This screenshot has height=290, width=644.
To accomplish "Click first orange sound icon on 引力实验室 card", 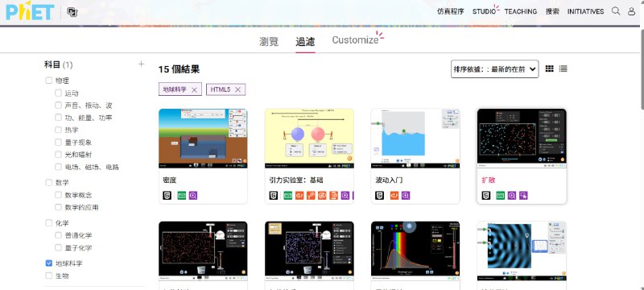I will pos(299,196).
